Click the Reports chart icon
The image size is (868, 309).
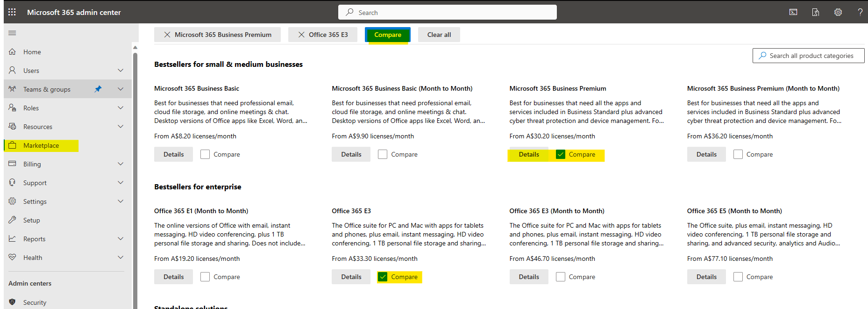12,238
